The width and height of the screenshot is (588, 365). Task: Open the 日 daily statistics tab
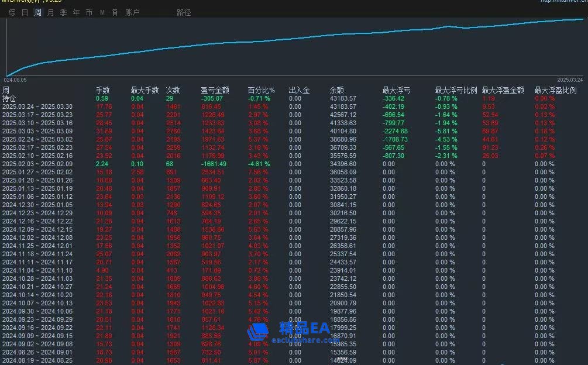(25, 12)
